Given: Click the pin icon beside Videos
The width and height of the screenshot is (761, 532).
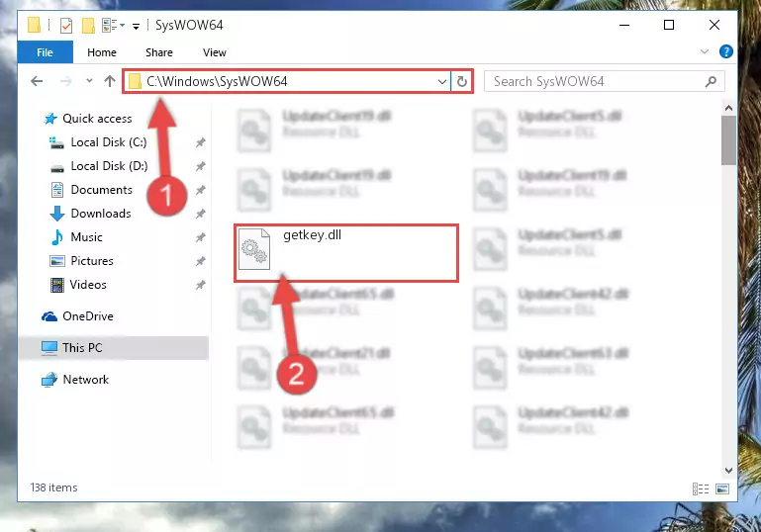Looking at the screenshot, I should 200,285.
